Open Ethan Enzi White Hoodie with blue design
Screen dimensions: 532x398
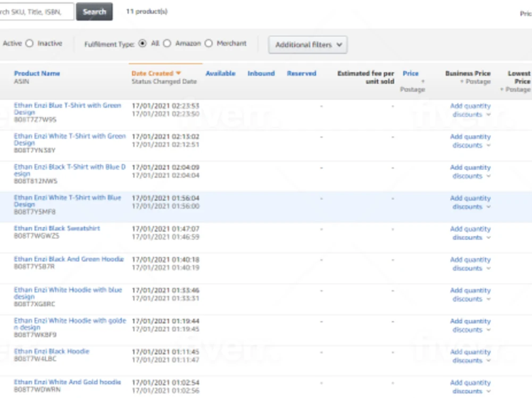pyautogui.click(x=68, y=293)
